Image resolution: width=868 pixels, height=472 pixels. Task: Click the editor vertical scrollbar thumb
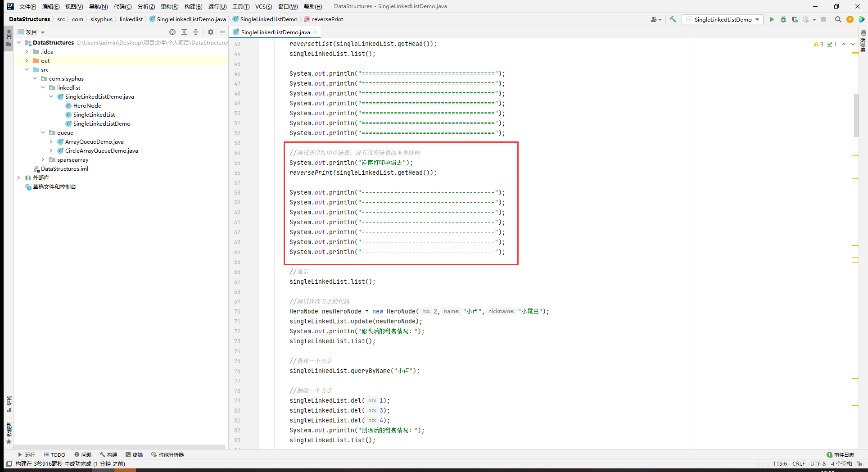856,115
